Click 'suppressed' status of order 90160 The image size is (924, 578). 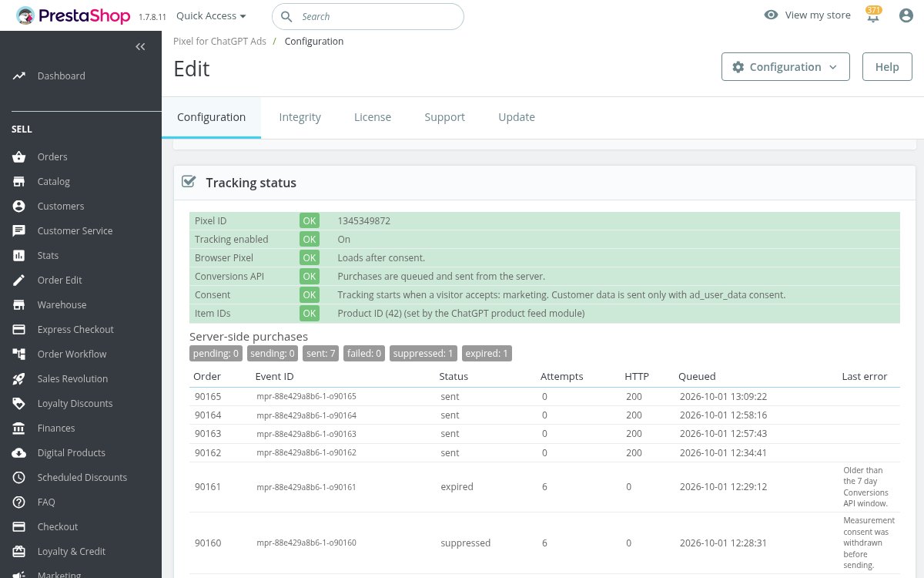[x=465, y=543]
